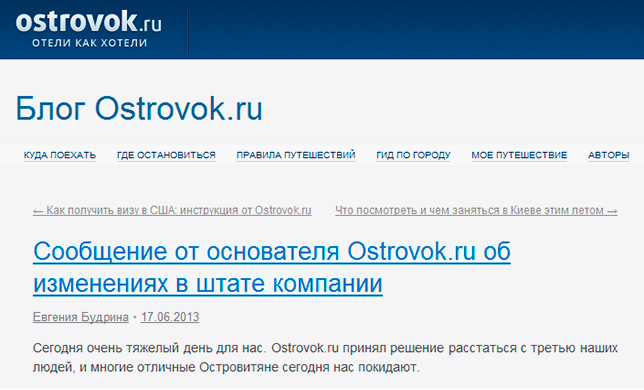Select the ГДЕ ОСТАНОВИТЬСЯ menu item
The image size is (644, 390).
tap(166, 155)
